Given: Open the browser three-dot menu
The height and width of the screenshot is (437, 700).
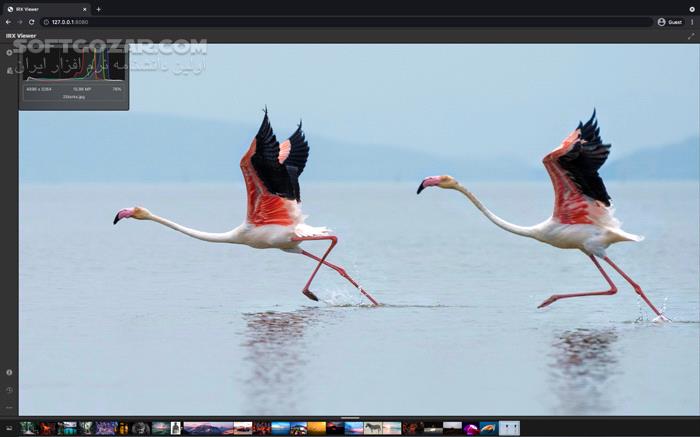Looking at the screenshot, I should click(692, 22).
